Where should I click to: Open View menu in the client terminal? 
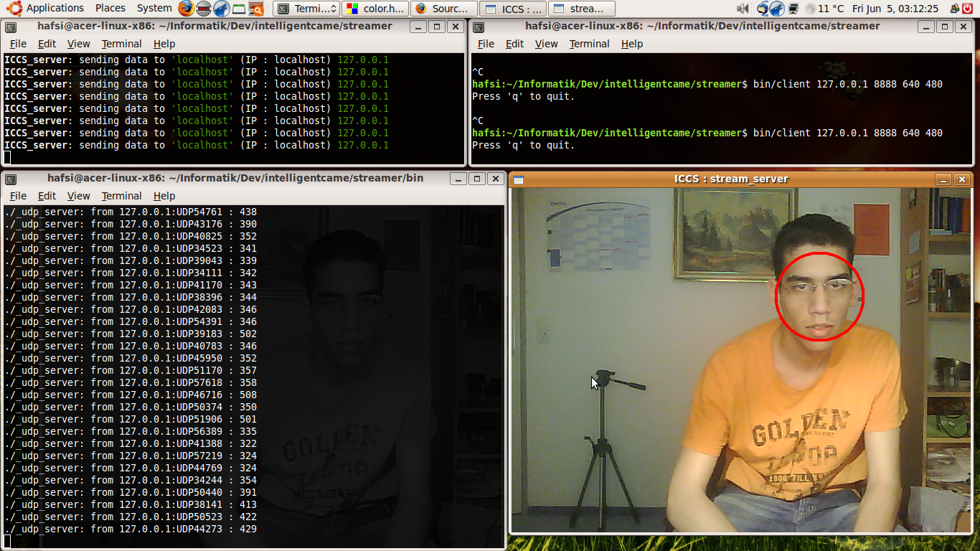tap(546, 44)
